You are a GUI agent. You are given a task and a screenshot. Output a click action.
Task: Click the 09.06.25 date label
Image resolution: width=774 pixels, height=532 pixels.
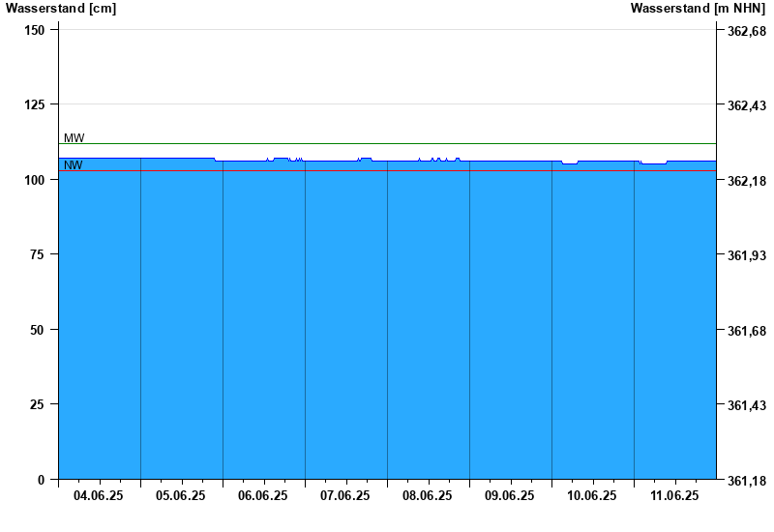510,495
